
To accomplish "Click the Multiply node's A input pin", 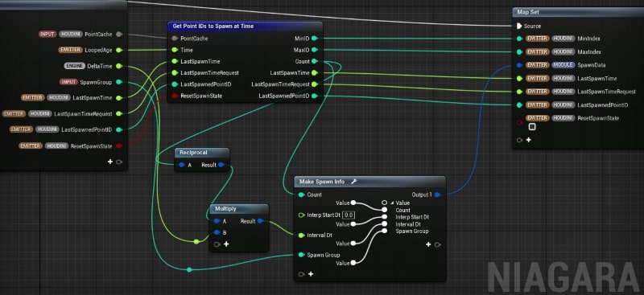I will coord(217,221).
